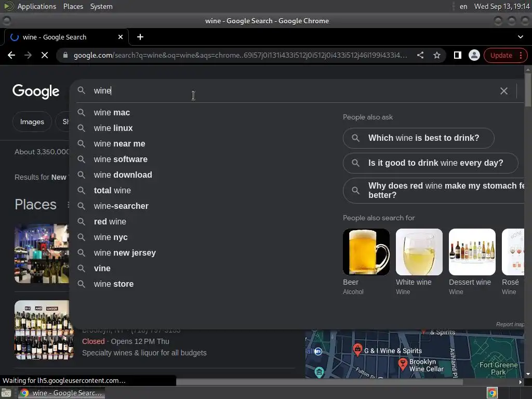The width and height of the screenshot is (532, 399).
Task: Open the Beer thumbnail
Action: tap(366, 252)
